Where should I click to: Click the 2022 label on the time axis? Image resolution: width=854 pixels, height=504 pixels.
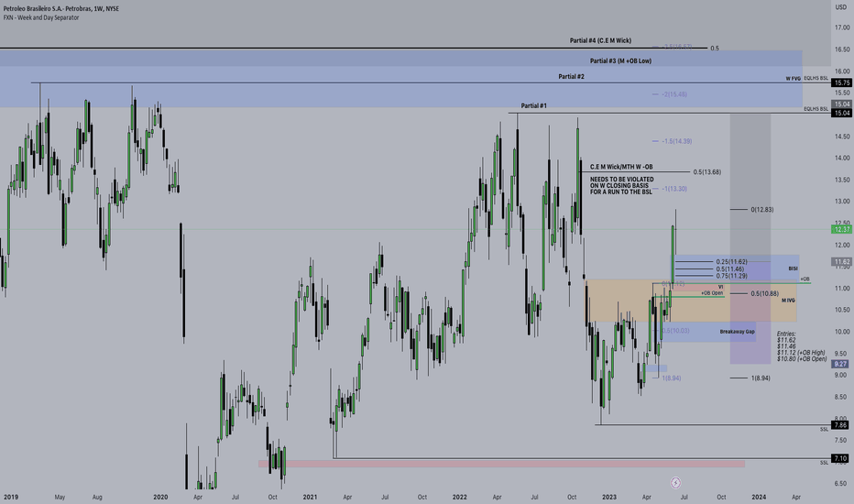click(460, 497)
